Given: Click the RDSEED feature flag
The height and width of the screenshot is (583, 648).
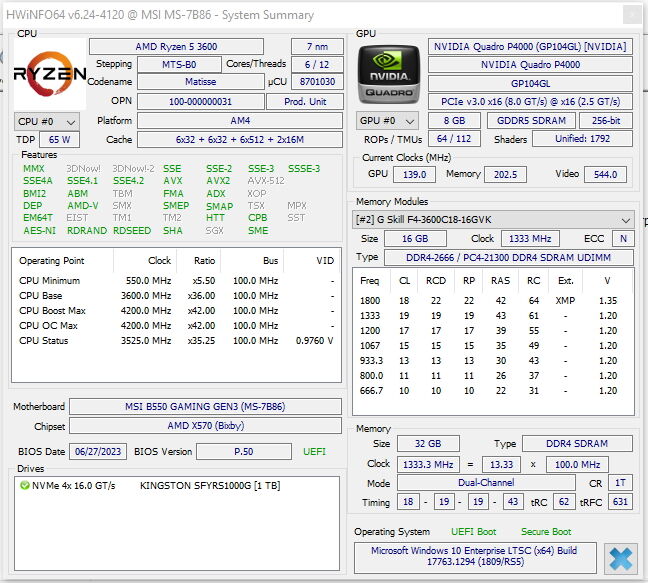Looking at the screenshot, I should (132, 231).
